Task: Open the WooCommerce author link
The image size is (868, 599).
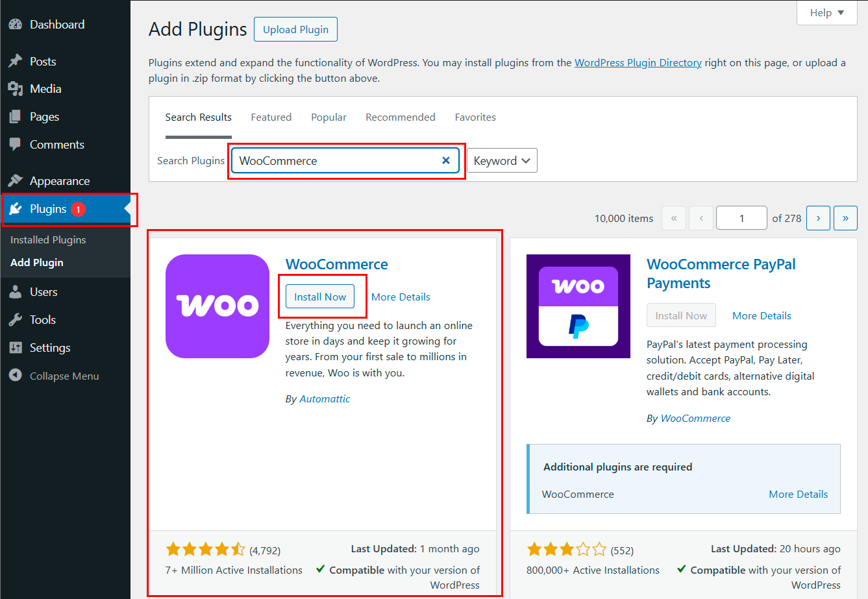Action: coord(695,419)
